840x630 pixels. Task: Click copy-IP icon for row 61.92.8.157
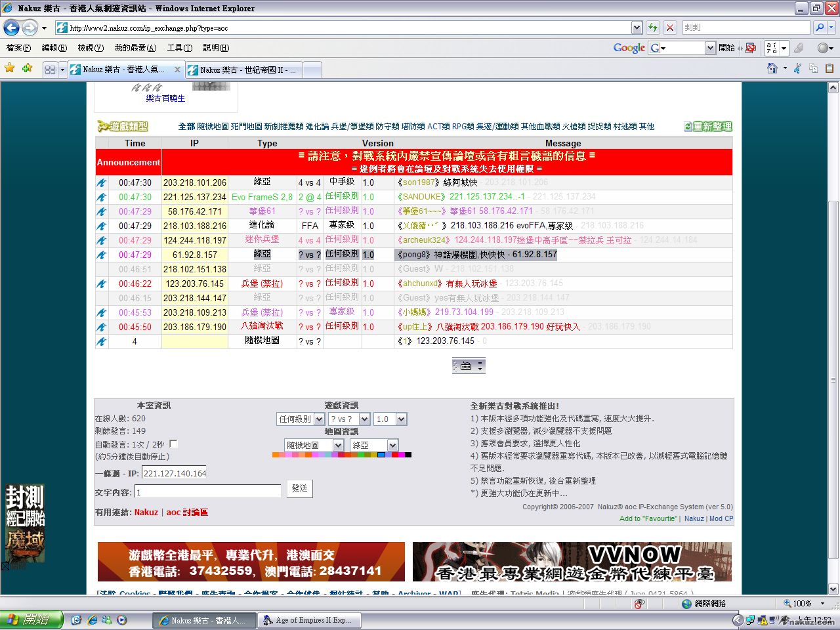[102, 255]
